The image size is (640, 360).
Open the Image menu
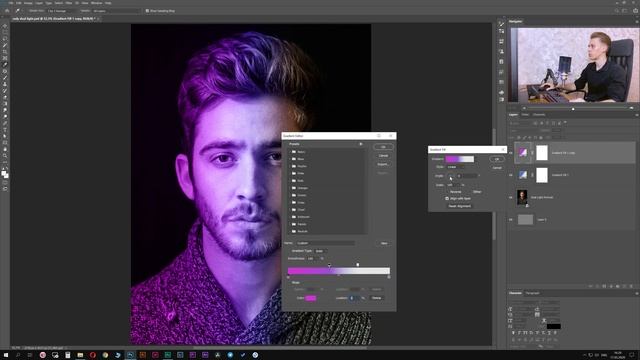coord(28,3)
